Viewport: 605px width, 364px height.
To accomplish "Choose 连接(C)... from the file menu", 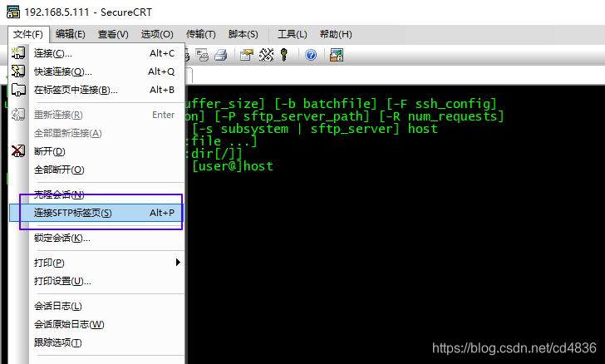I will [96, 53].
